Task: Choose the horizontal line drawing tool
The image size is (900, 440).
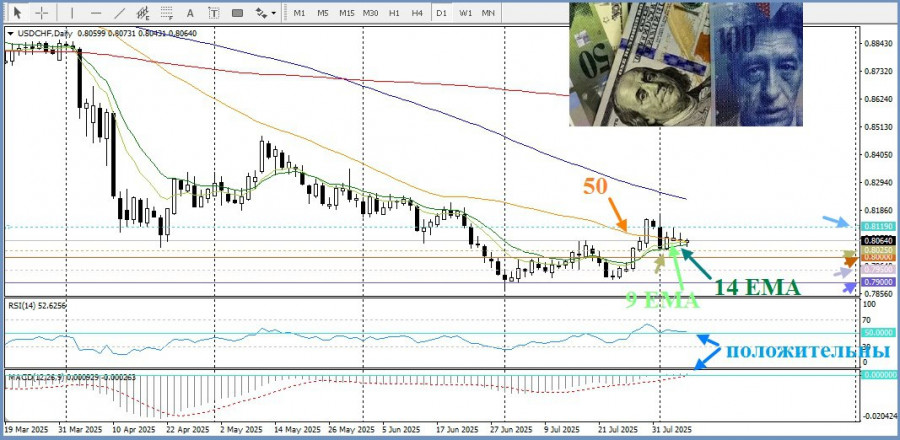Action: [96, 13]
